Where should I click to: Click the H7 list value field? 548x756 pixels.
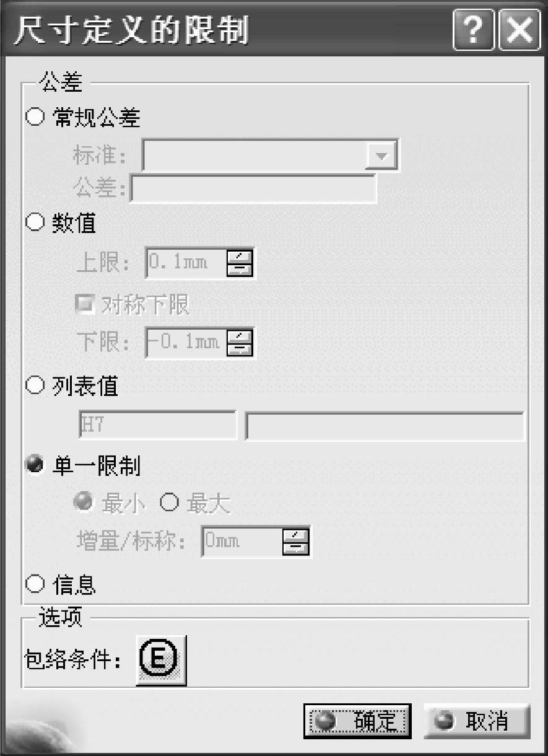157,425
